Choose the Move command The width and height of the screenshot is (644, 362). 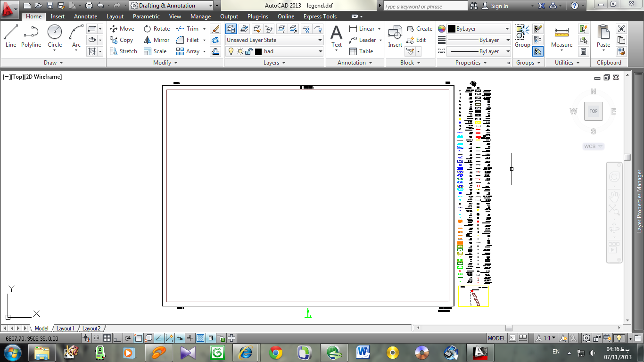coord(122,29)
